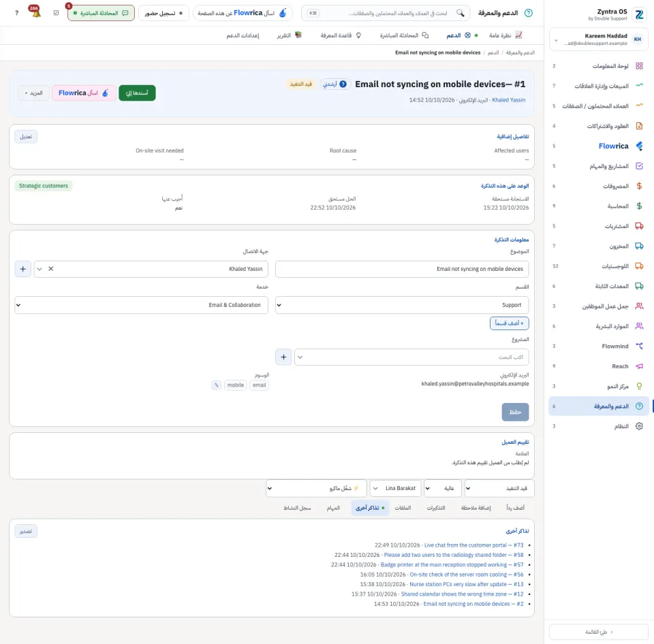
Task: Open المحاسبة accounting icon in sidebar
Action: [639, 206]
